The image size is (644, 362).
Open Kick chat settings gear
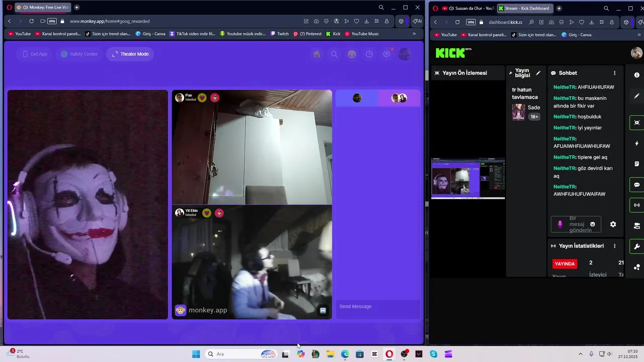(613, 224)
